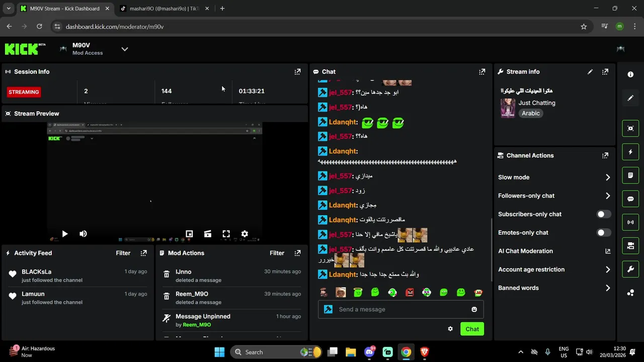Pop out the Stream info panel
The height and width of the screenshot is (362, 644).
click(605, 72)
